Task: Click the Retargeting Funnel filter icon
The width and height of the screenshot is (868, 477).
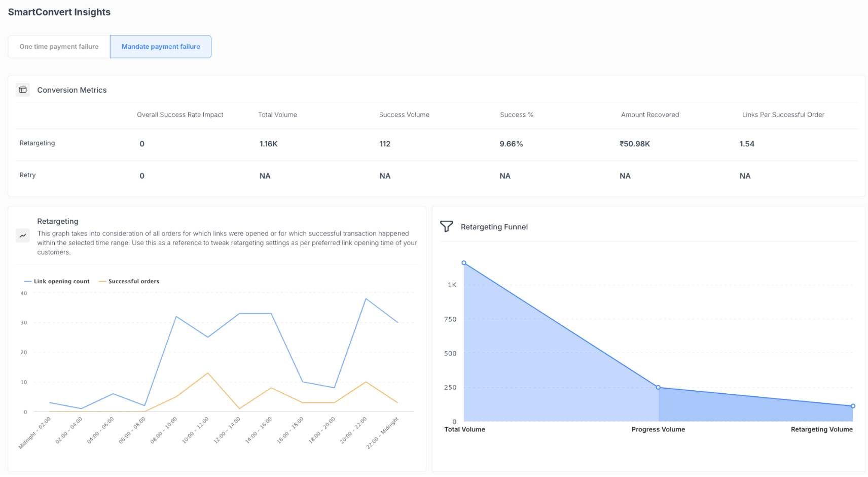Action: click(x=446, y=226)
